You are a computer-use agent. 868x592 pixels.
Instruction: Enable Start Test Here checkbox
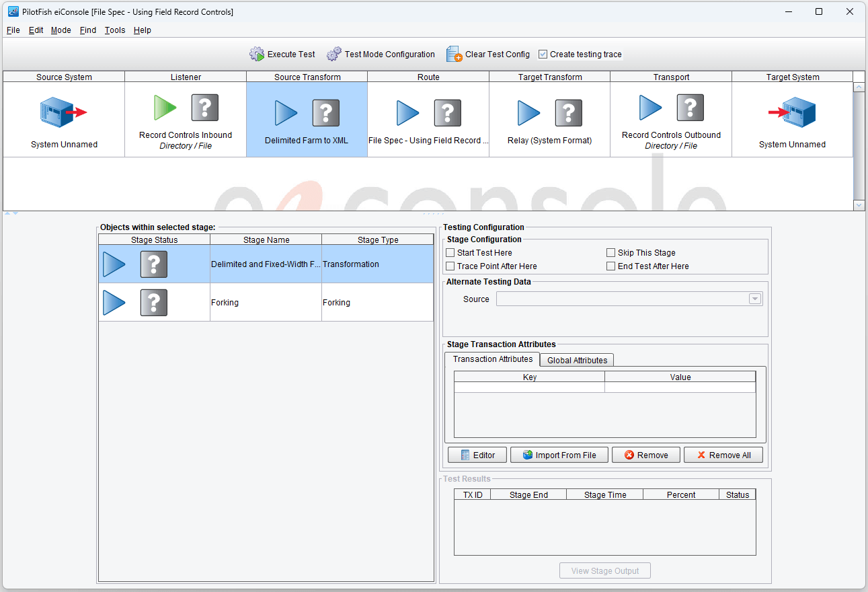coord(450,253)
